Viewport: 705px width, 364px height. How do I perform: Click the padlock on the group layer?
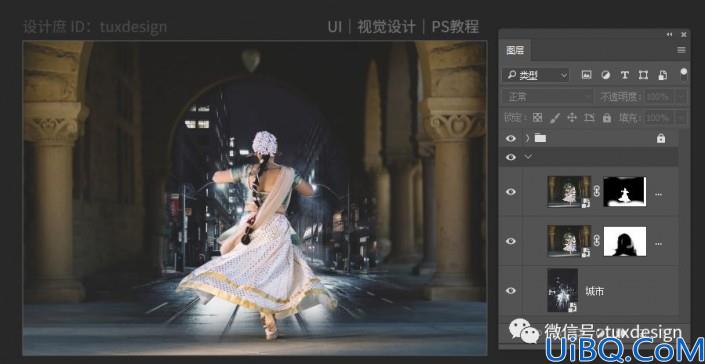[x=660, y=138]
